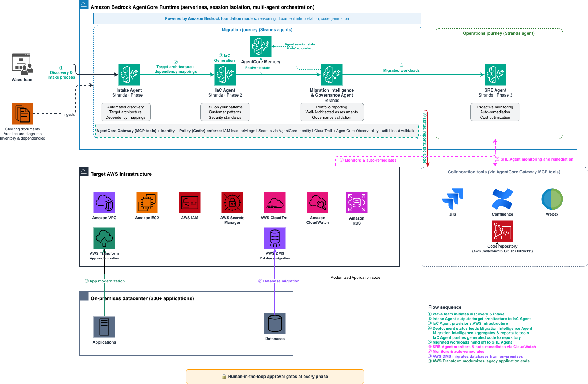Click the Migration journey (Strands agents) title
Image resolution: width=588 pixels, height=384 pixels.
[257, 30]
